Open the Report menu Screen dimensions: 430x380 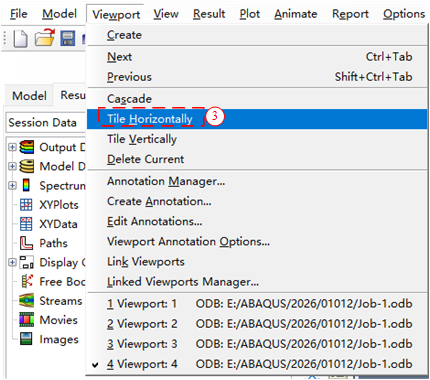coord(350,14)
